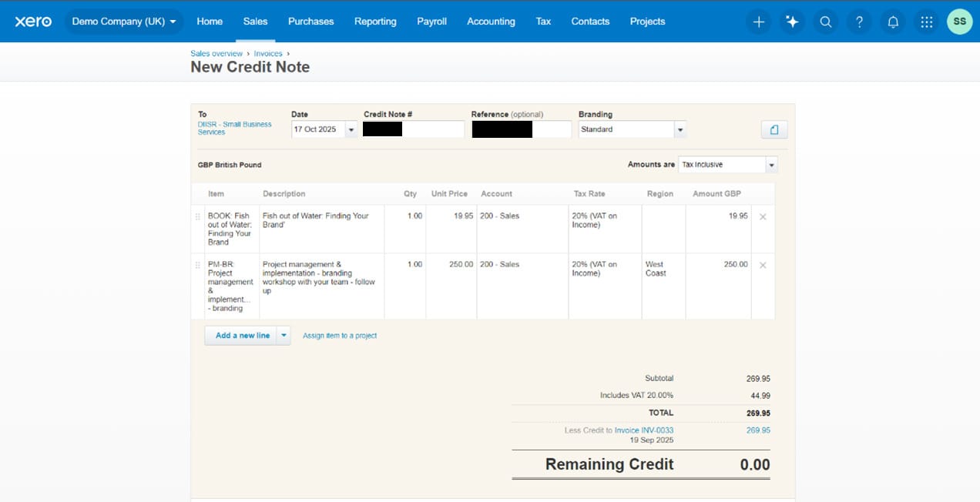This screenshot has width=980, height=502.
Task: Remove the BOOK item line with the X
Action: [x=762, y=216]
